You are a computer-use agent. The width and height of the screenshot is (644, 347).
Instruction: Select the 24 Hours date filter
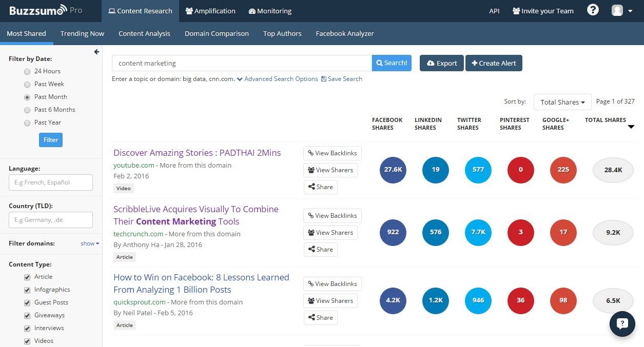27,71
